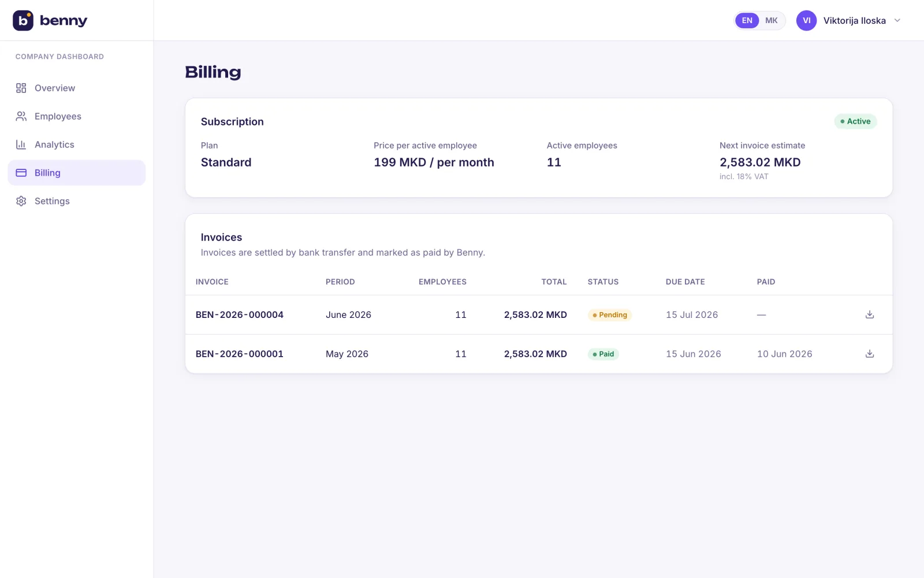The image size is (924, 578).
Task: Open Settings from sidebar
Action: (x=76, y=201)
